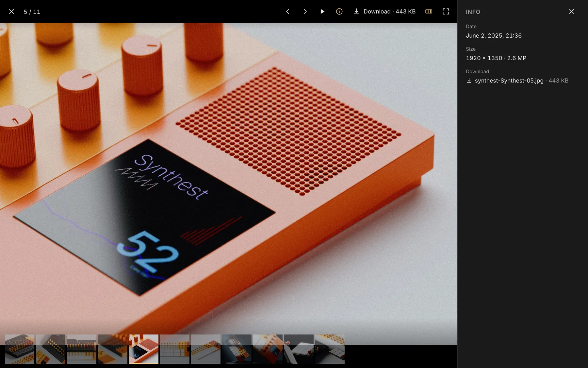Screen dimensions: 588x368
Task: Open the second thumbnail in the filmstrip
Action: click(51, 349)
